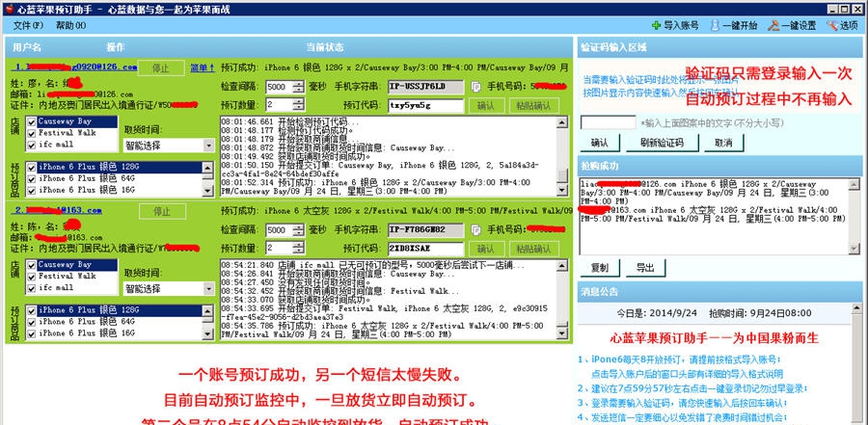Click the 今日是: 2014/9/24 text
Image resolution: width=868 pixels, height=425 pixels.
click(657, 313)
